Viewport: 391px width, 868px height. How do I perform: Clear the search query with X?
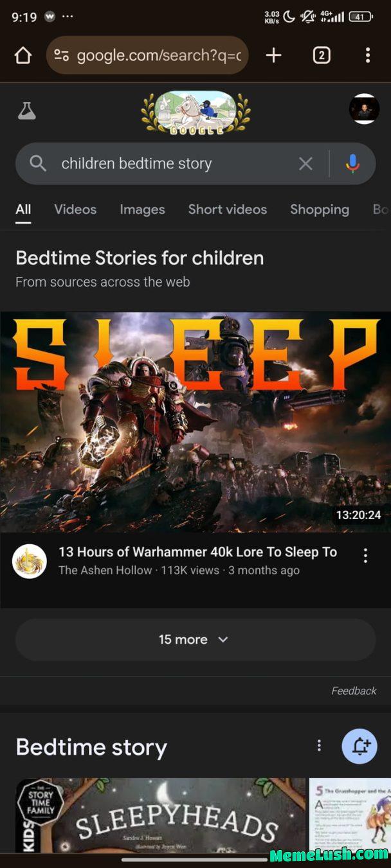[305, 164]
